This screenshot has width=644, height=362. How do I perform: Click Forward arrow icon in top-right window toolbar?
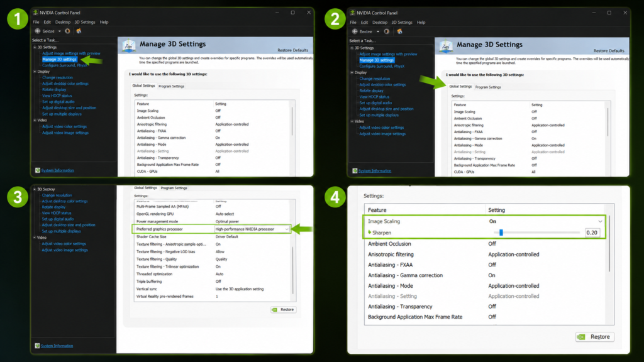coord(387,31)
